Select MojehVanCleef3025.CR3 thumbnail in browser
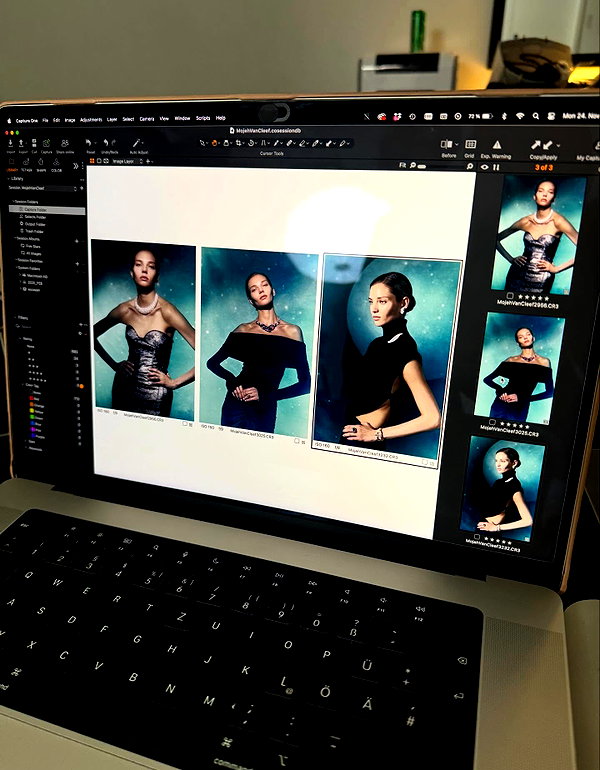 click(x=519, y=367)
